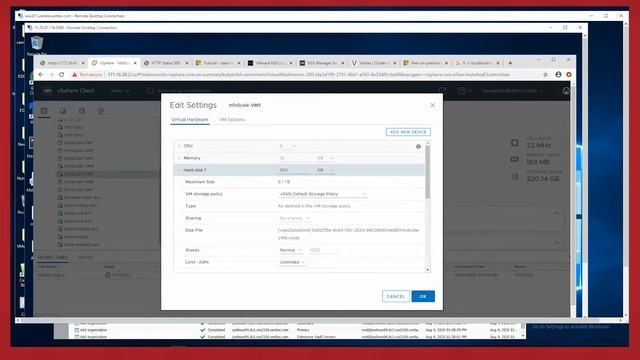640x360 pixels.
Task: Open the Shares Normal dropdown
Action: 290,250
